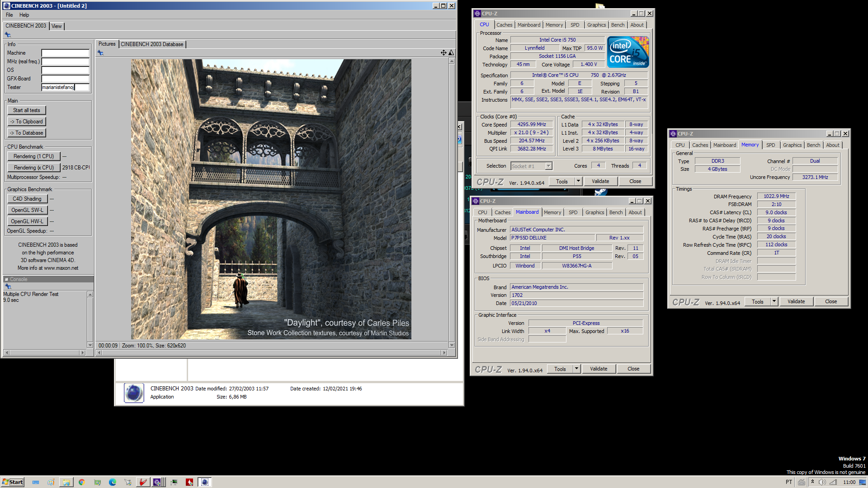868x488 pixels.
Task: Launch Google Chrome from the taskbar
Action: 81,482
